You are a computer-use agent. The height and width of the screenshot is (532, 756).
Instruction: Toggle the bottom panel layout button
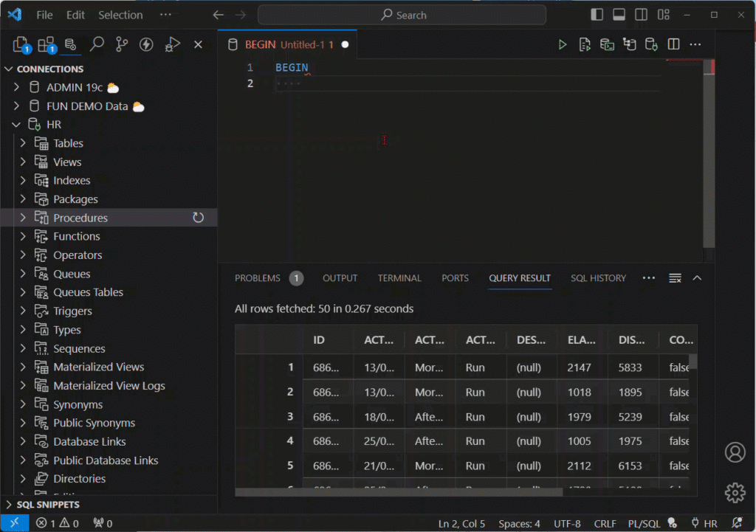[x=619, y=15]
